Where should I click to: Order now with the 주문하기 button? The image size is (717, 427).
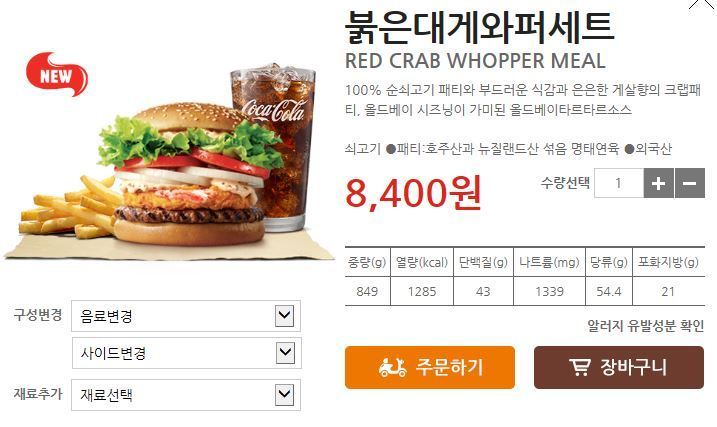point(430,368)
